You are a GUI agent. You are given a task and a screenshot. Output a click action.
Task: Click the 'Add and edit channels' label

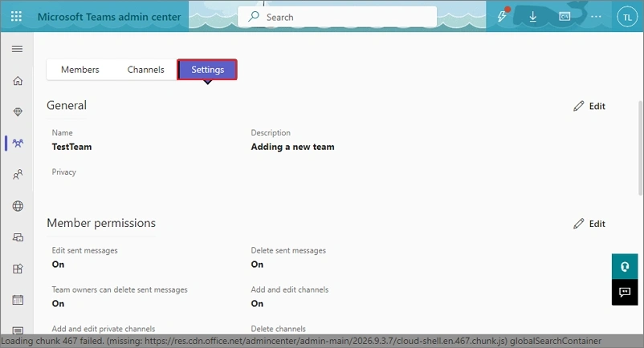point(290,289)
